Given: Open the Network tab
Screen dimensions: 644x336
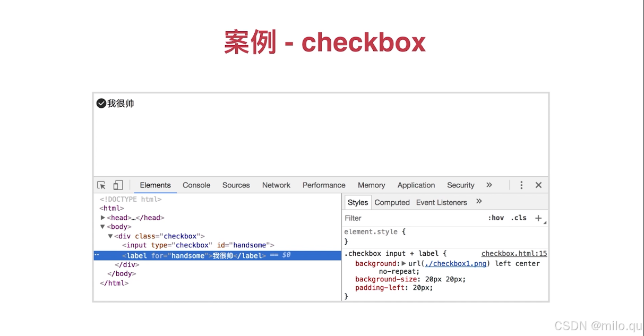Looking at the screenshot, I should coord(276,185).
